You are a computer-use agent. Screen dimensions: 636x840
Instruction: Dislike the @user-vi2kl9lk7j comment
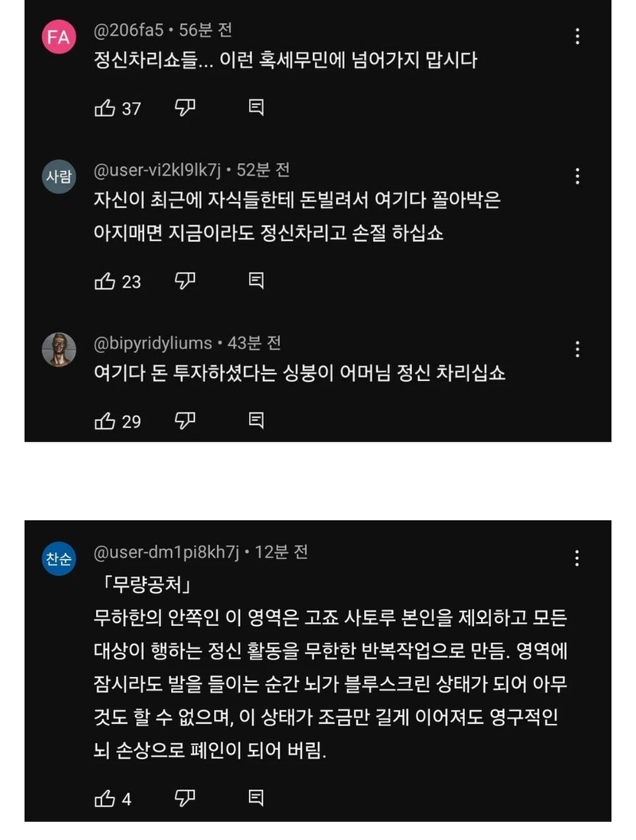(x=184, y=282)
